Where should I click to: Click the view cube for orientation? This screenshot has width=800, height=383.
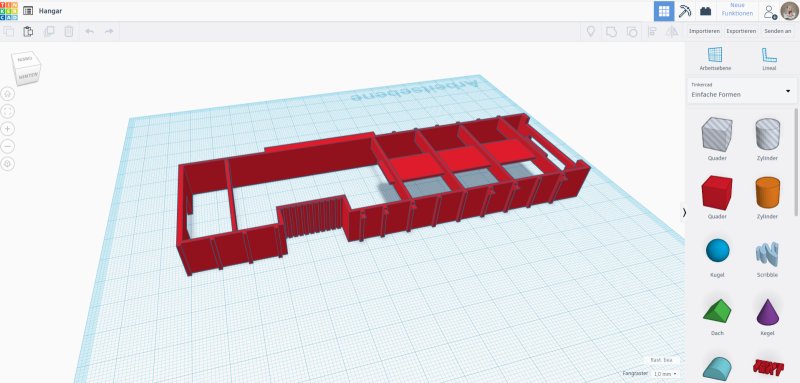(26, 68)
